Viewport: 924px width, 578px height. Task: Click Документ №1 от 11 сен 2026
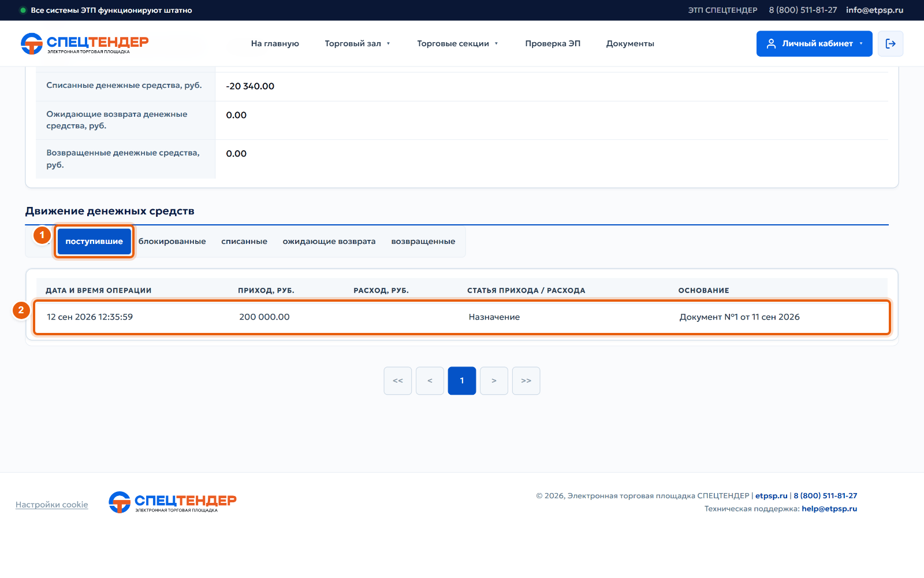[740, 317]
